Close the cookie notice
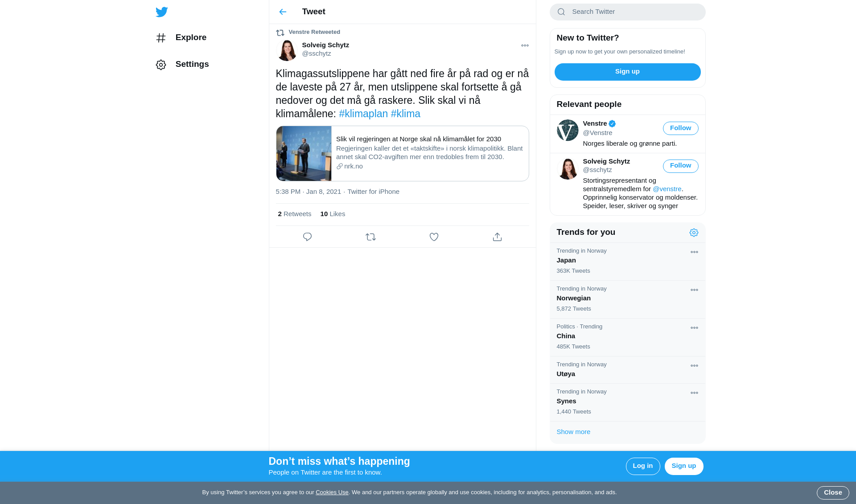The width and height of the screenshot is (856, 504). click(x=833, y=493)
